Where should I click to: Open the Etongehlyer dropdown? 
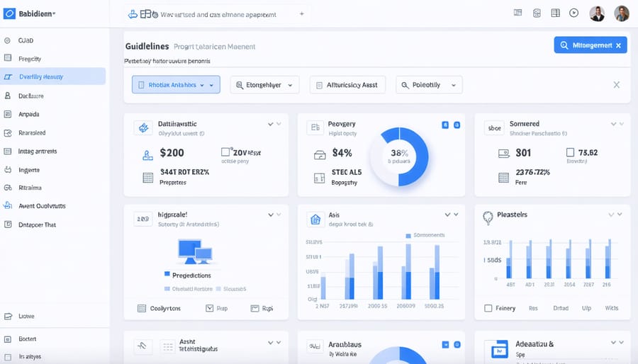264,85
